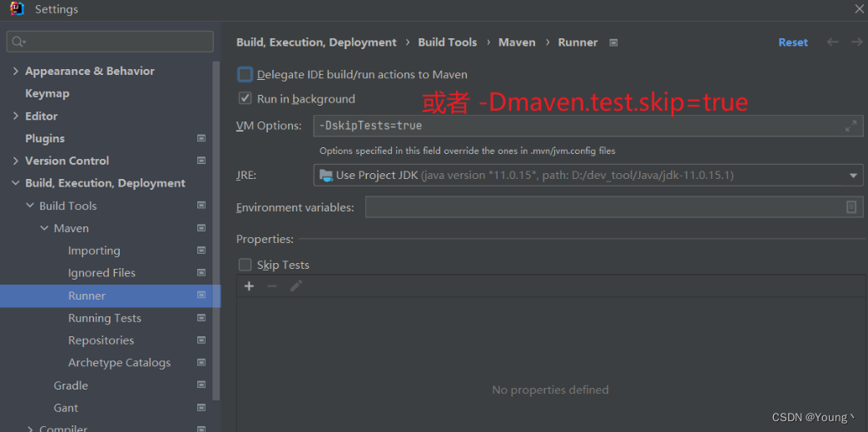Select Running Tests in the settings tree
The height and width of the screenshot is (432, 868).
105,318
